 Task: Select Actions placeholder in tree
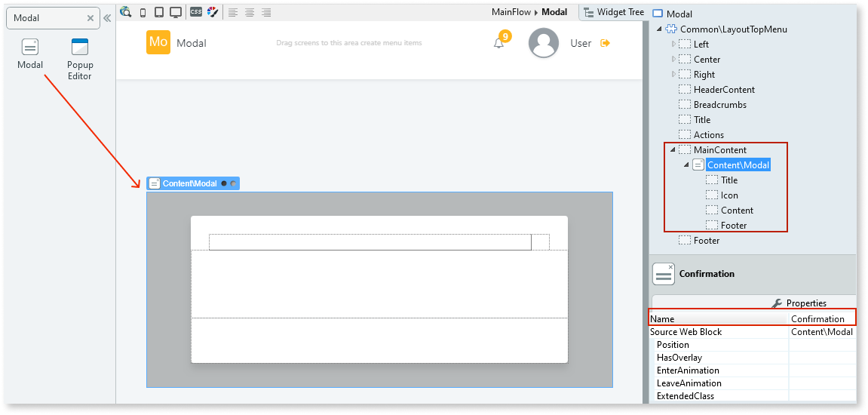pyautogui.click(x=709, y=134)
